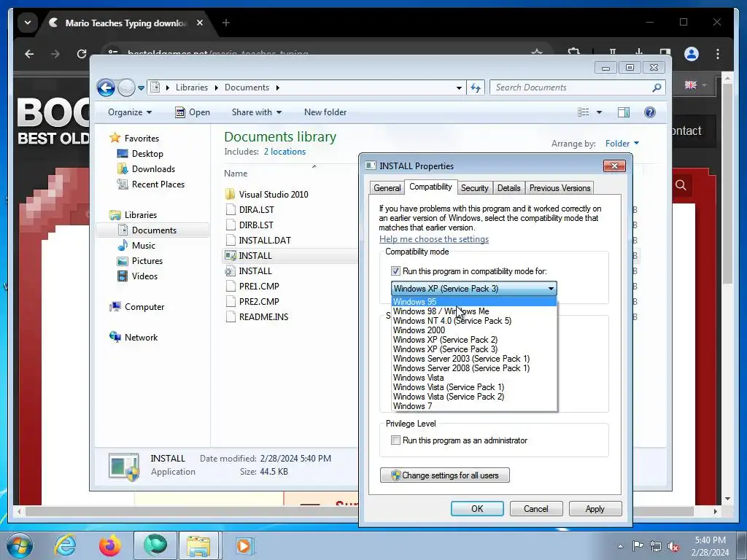Click Windows Start orb button
The height and width of the screenshot is (560, 747).
point(20,545)
